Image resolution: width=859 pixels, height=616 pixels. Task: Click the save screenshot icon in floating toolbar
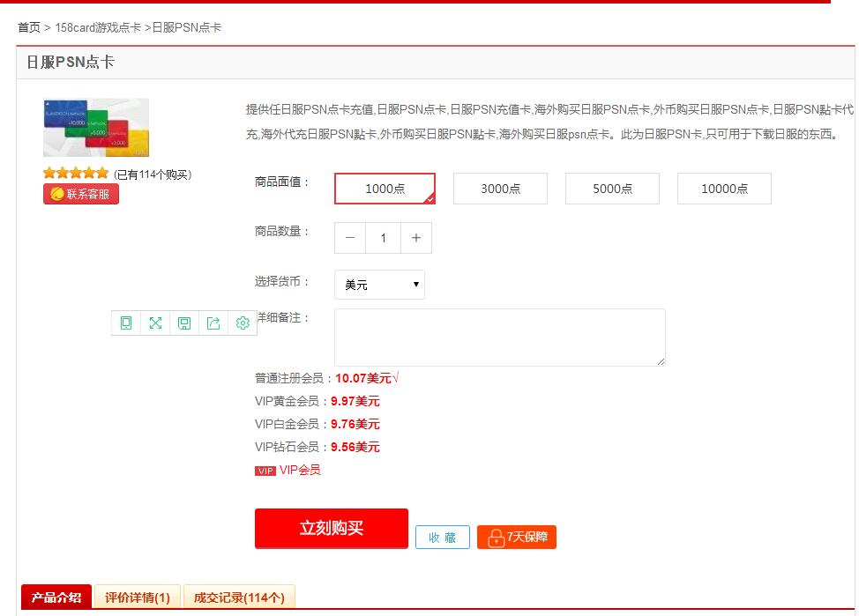point(184,323)
